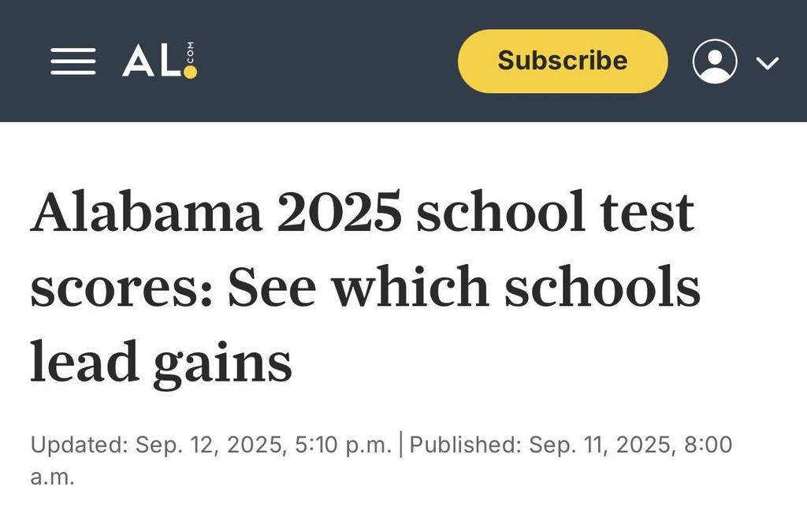Click the yellow dot in the AL logo
The image size is (807, 532).
click(189, 73)
